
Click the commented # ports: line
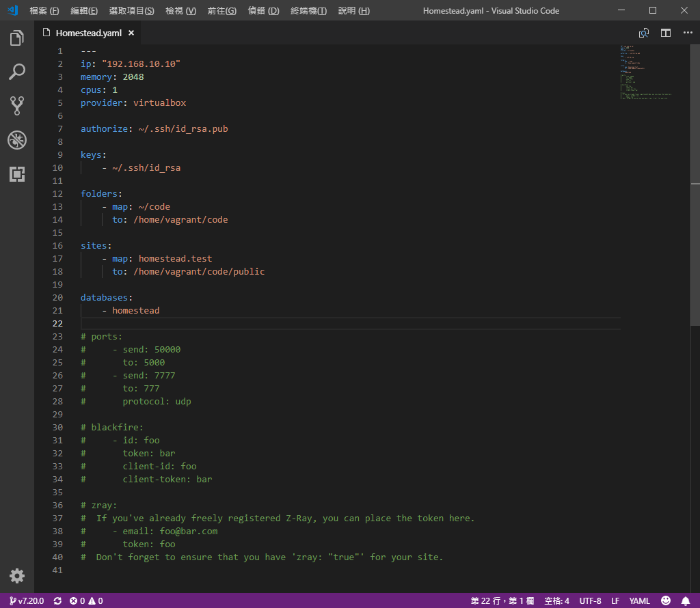[x=101, y=336]
